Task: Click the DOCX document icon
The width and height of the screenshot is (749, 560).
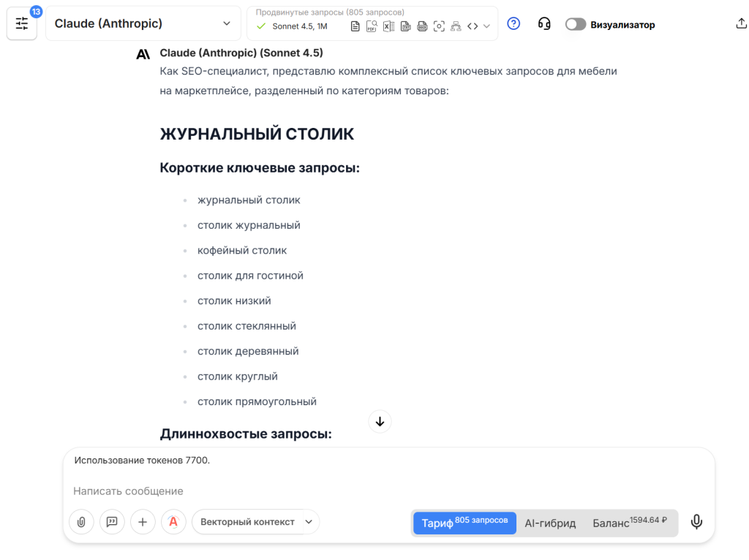Action: [x=423, y=26]
